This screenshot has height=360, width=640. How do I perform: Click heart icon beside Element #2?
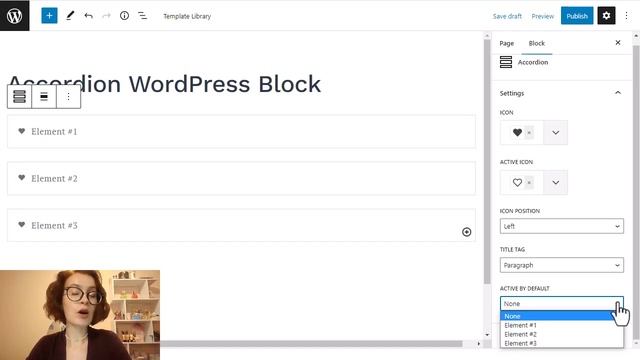click(x=22, y=178)
